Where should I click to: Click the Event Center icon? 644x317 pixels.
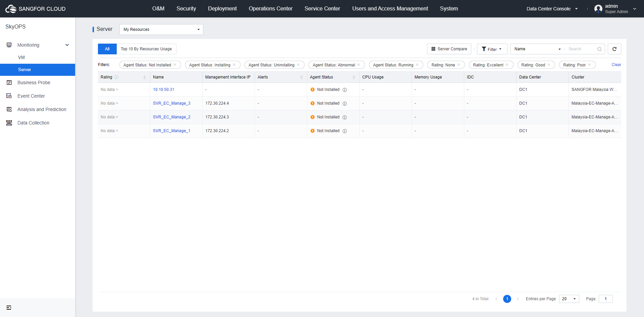click(9, 96)
